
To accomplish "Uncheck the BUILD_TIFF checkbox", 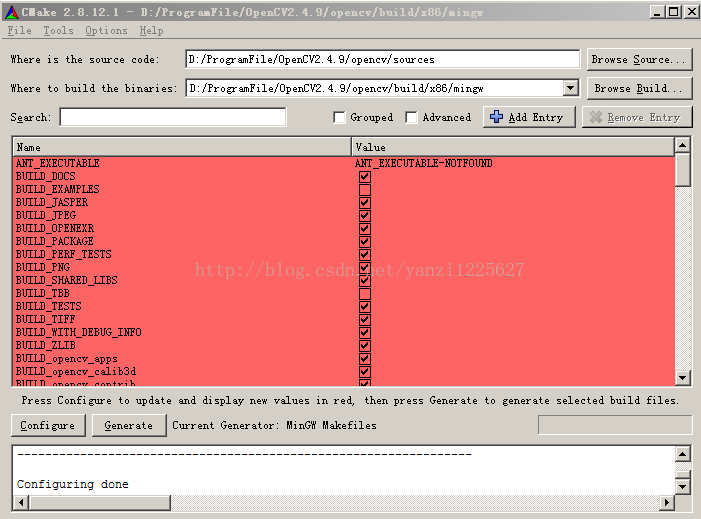I will tap(365, 320).
